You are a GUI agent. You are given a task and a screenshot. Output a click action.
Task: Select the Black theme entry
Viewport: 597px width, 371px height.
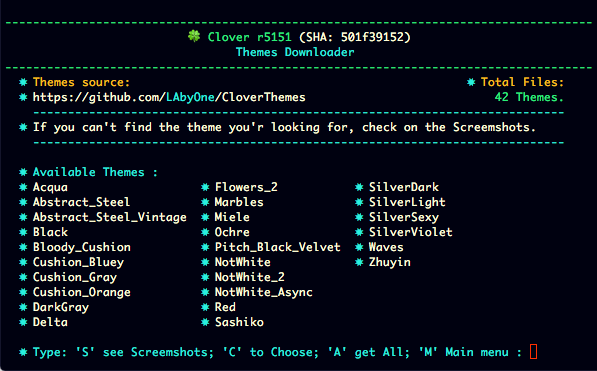point(50,232)
